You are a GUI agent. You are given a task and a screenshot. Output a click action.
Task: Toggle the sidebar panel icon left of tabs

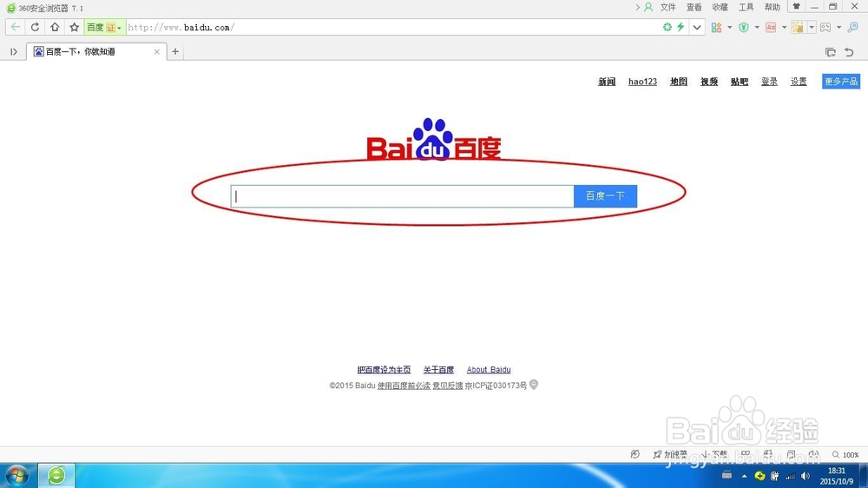(13, 51)
